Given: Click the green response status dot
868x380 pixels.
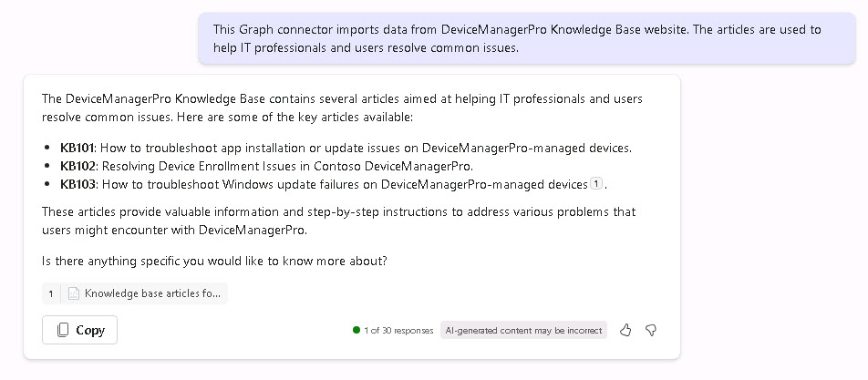Looking at the screenshot, I should point(356,330).
